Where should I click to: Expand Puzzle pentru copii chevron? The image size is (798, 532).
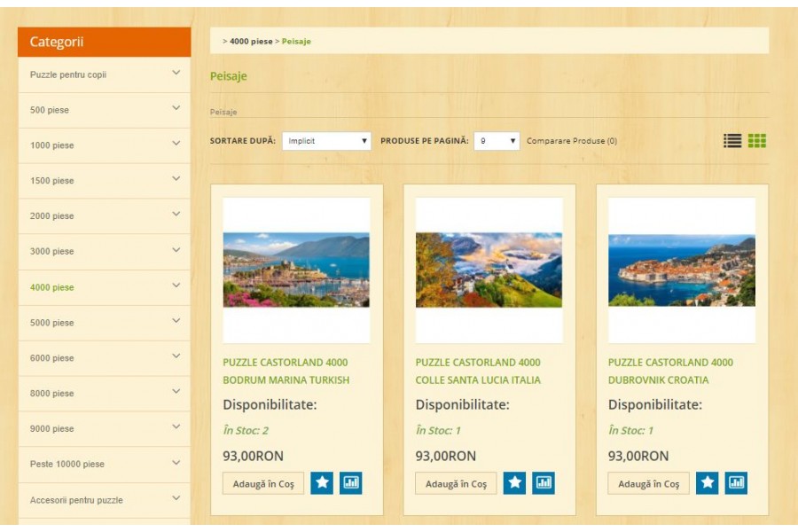click(176, 73)
